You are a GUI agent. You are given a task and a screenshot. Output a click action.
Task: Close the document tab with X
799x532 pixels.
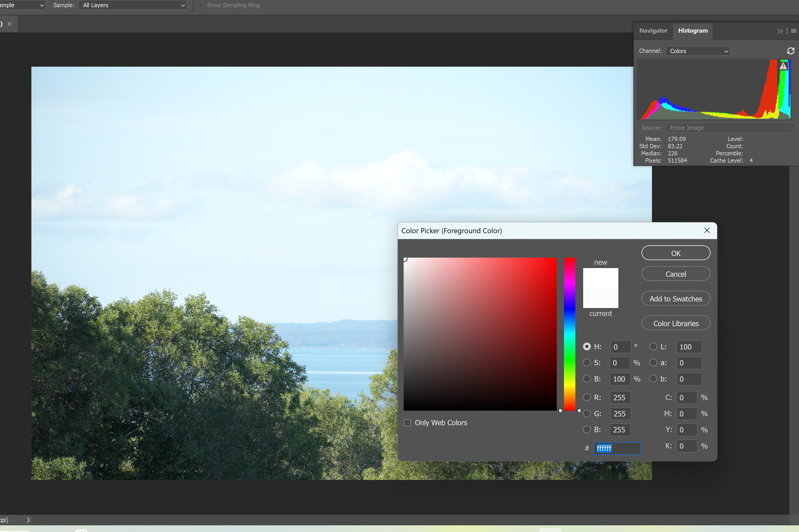pos(10,24)
